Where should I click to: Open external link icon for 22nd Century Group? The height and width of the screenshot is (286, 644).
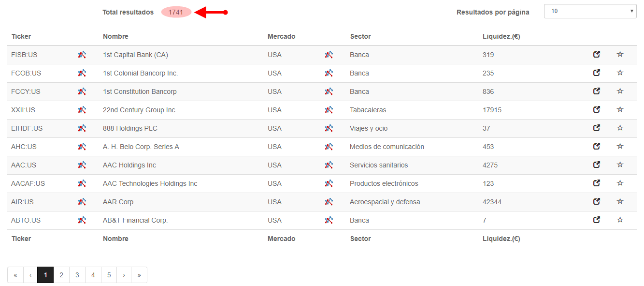coord(597,109)
